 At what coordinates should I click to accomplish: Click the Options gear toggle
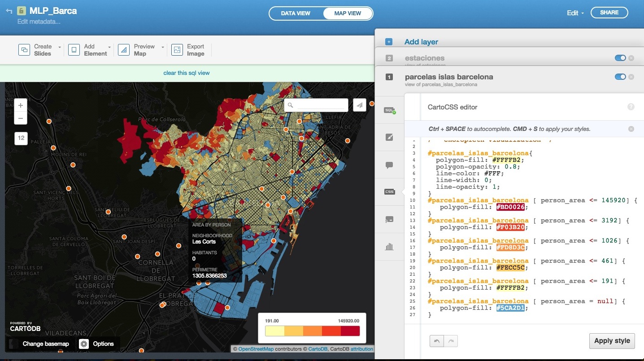84,344
